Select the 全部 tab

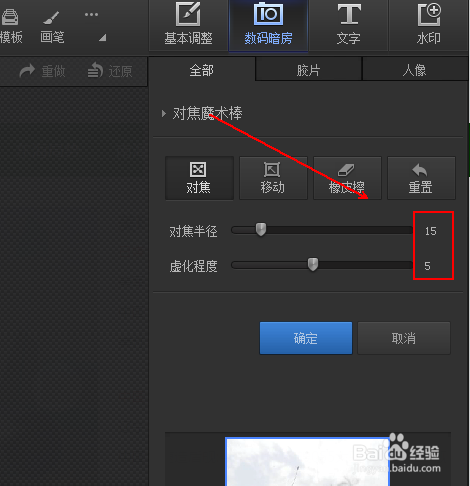coord(202,69)
